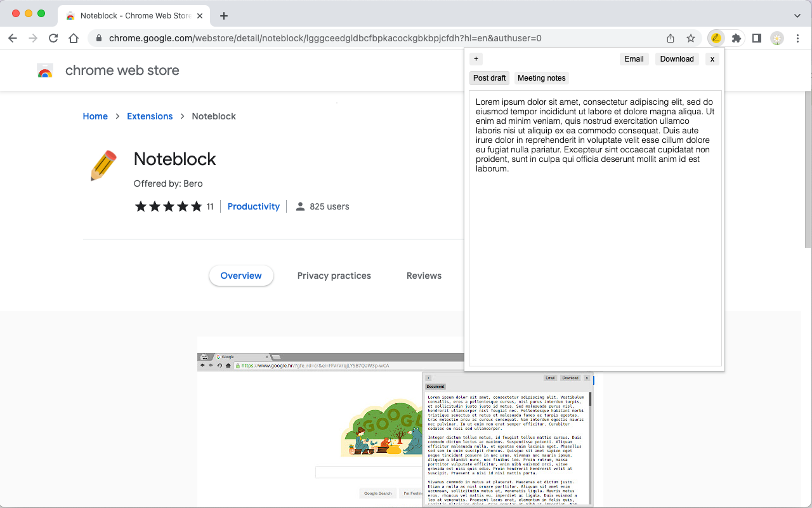Screen dimensions: 812x508
Task: Click the browser back arrow
Action: point(13,38)
